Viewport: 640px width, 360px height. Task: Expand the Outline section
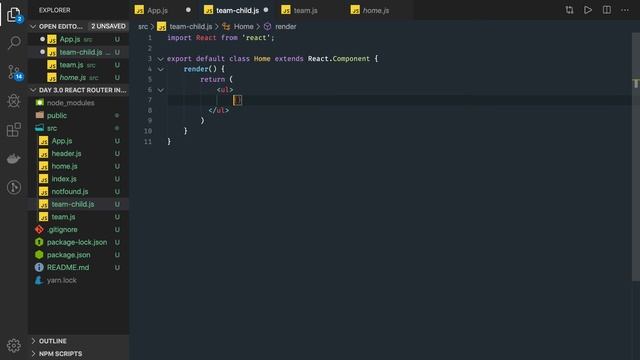[78, 341]
